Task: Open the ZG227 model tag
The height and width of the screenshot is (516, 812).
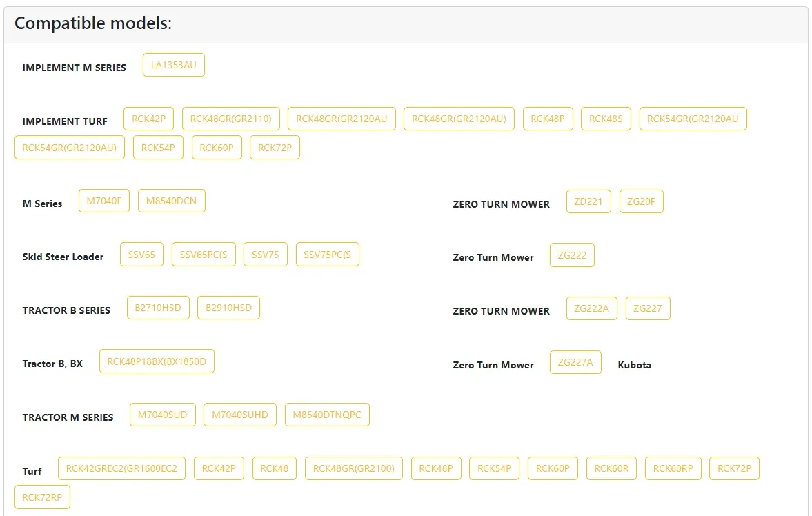Action: [x=648, y=308]
